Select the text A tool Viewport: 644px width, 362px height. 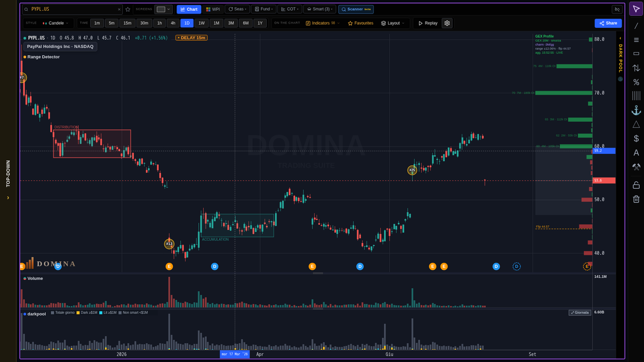coord(636,153)
